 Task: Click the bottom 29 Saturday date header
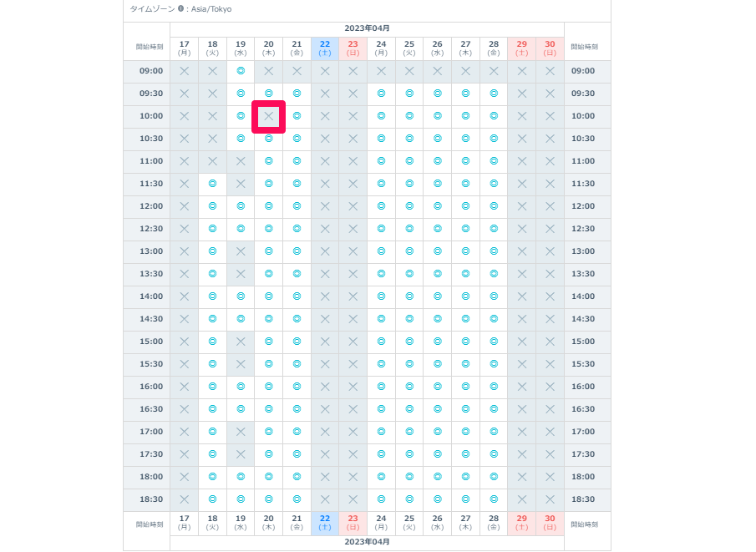pos(521,523)
